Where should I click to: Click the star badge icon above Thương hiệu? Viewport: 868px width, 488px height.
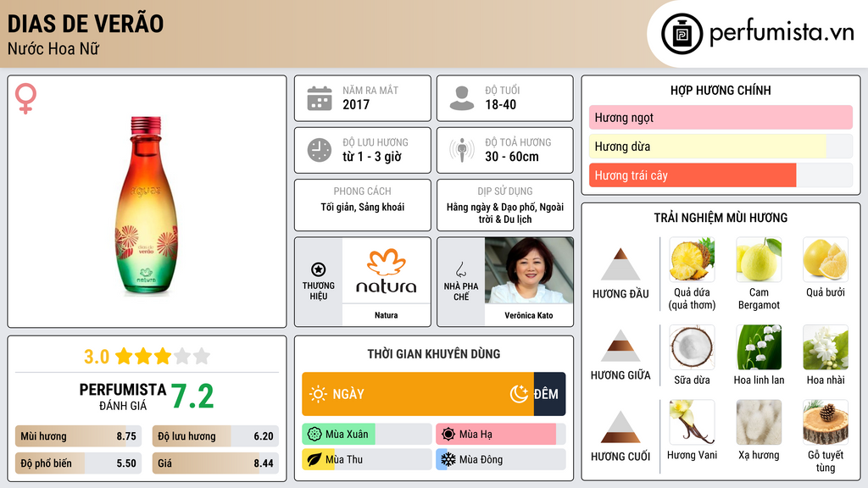point(319,269)
